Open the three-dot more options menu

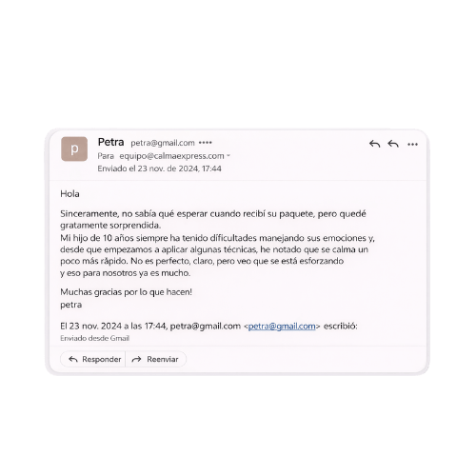412,145
